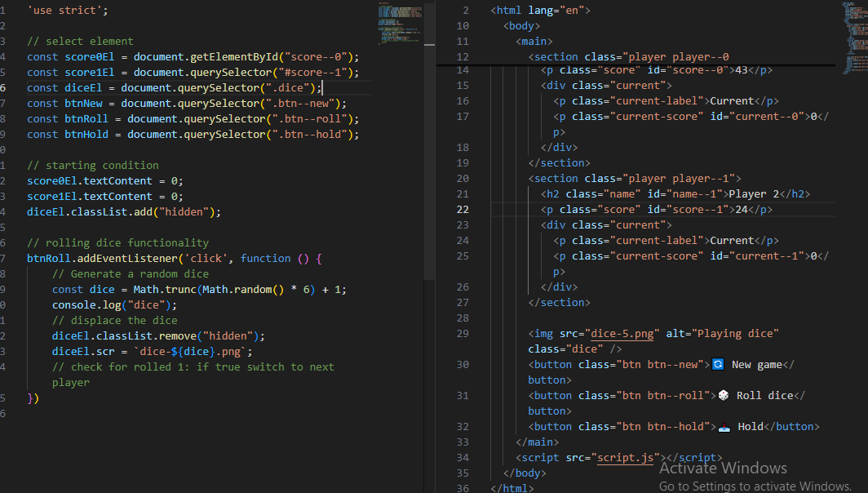
Task: Click the score value 43 in HTML
Action: click(x=742, y=70)
